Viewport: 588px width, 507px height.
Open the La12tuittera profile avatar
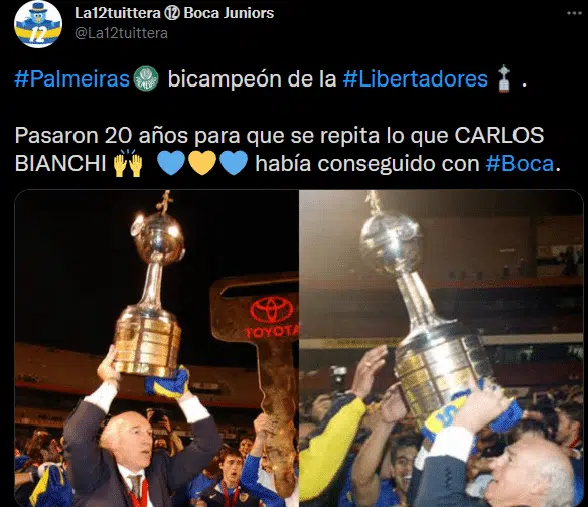point(38,24)
